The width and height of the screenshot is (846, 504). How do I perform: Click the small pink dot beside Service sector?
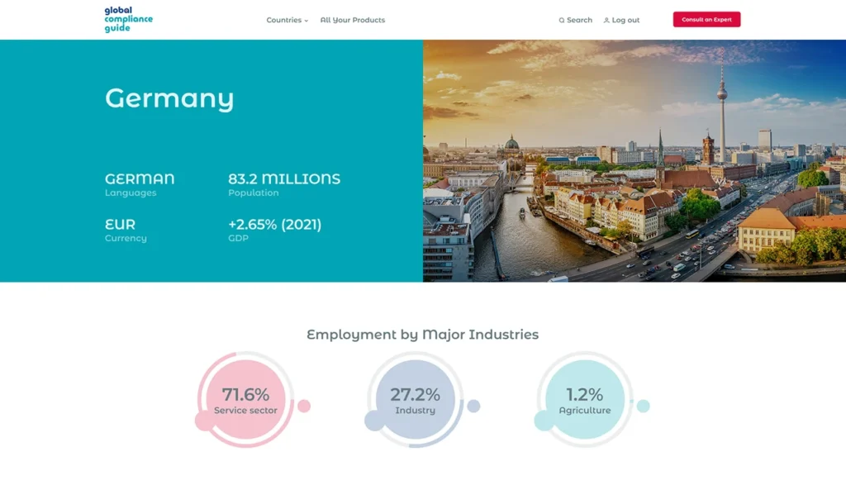pos(304,406)
